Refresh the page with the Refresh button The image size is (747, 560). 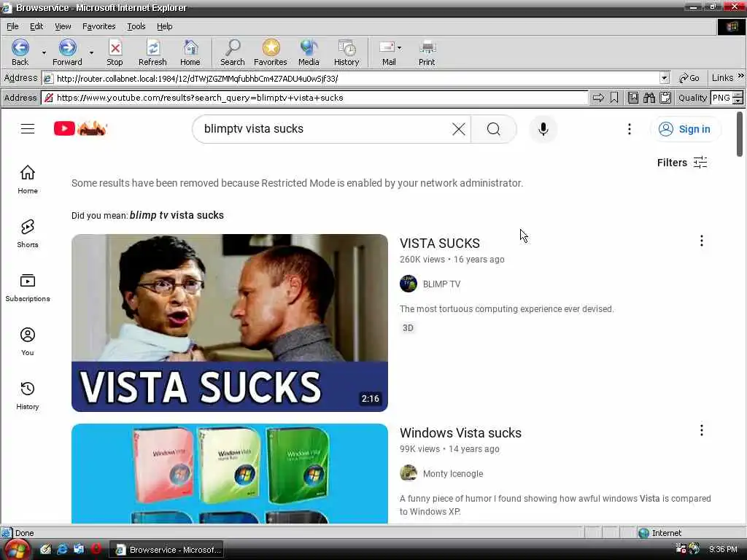(152, 52)
